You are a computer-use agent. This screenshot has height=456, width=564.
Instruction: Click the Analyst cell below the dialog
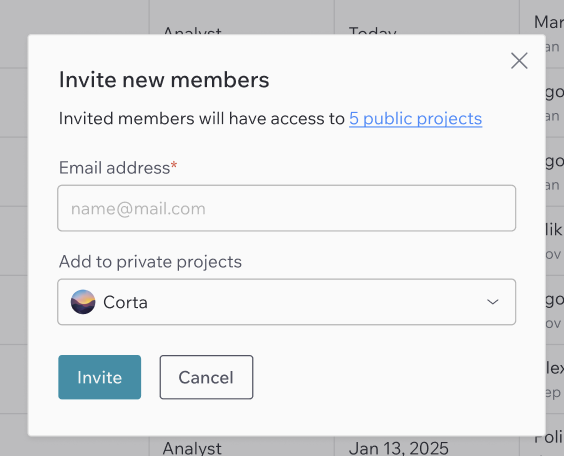click(x=192, y=448)
